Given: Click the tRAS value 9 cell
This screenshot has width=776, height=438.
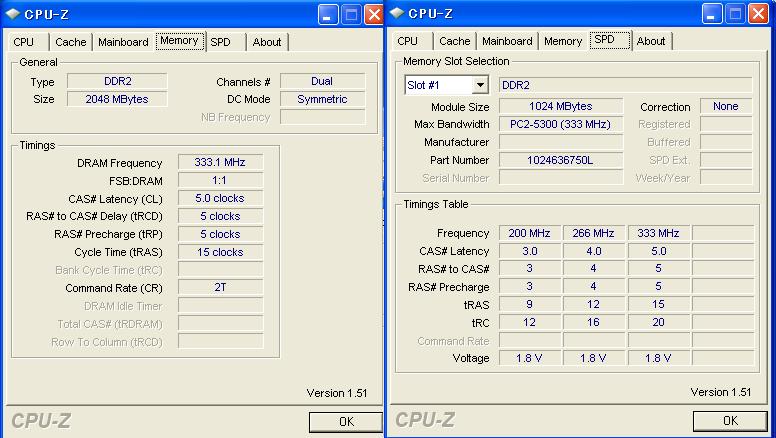Looking at the screenshot, I should tap(530, 304).
